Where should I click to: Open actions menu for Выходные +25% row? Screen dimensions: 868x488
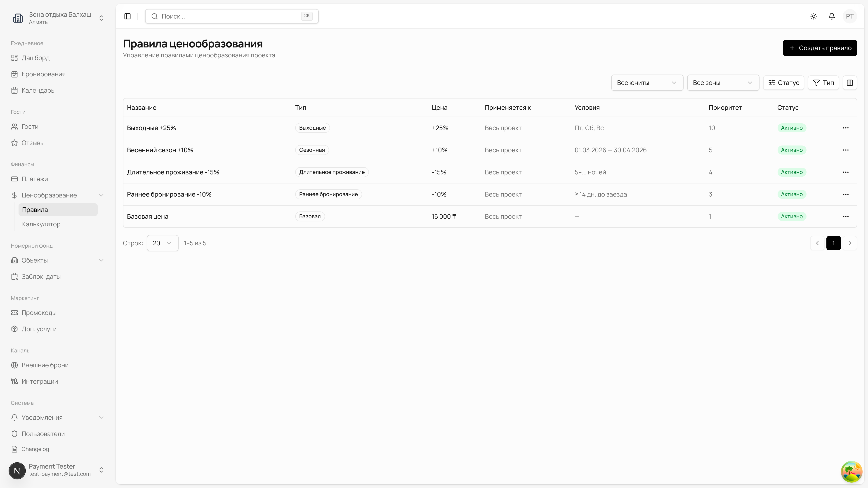[845, 128]
